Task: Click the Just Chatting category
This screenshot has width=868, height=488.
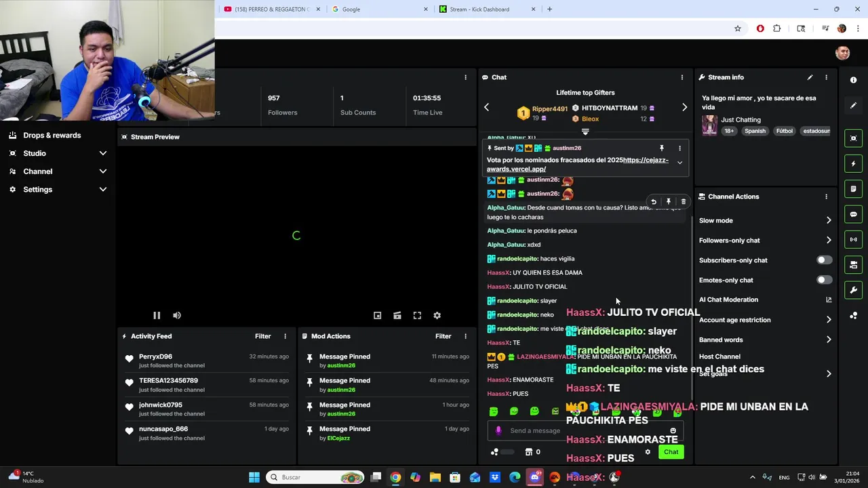Action: point(741,120)
